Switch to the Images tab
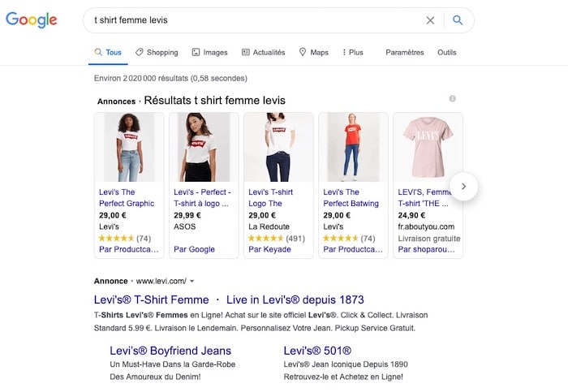This screenshot has width=568, height=392. [x=209, y=53]
